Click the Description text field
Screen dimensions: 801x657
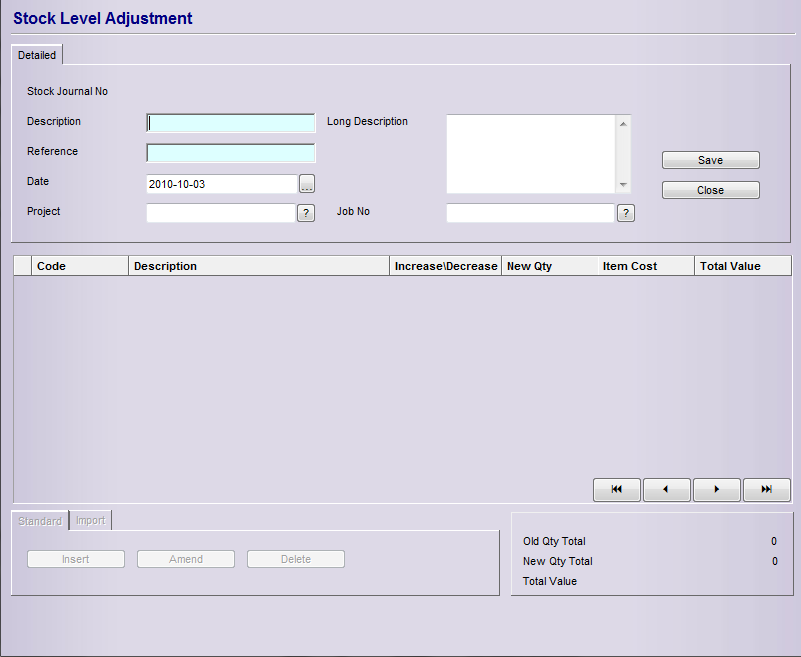coord(231,123)
